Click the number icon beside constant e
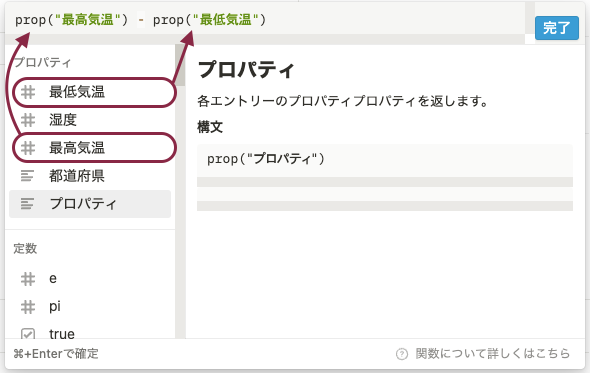 click(28, 279)
